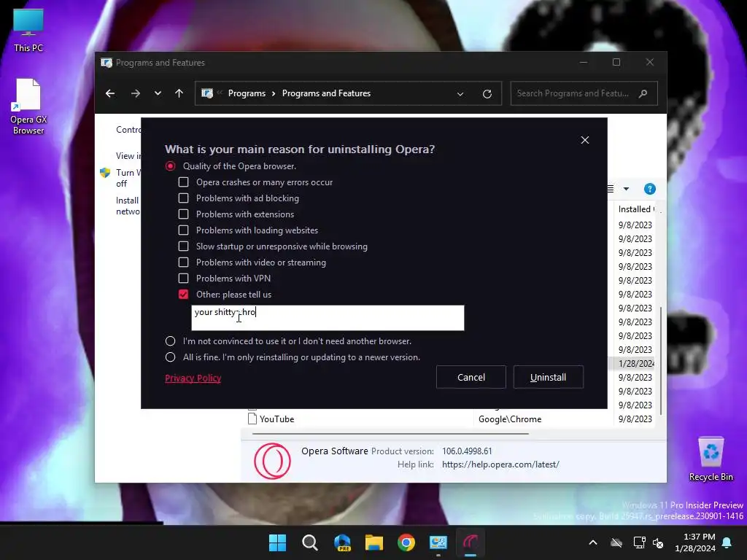Launch Edge PRE from the taskbar
747x560 pixels.
point(342,542)
